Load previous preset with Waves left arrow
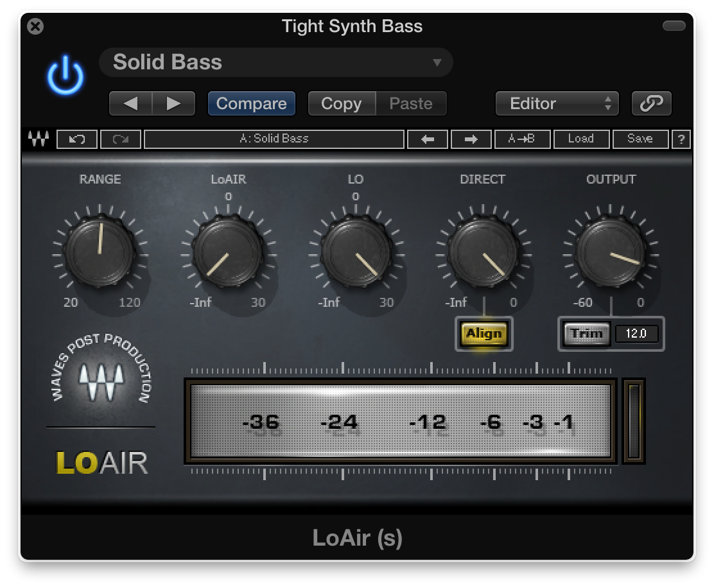 pyautogui.click(x=428, y=139)
